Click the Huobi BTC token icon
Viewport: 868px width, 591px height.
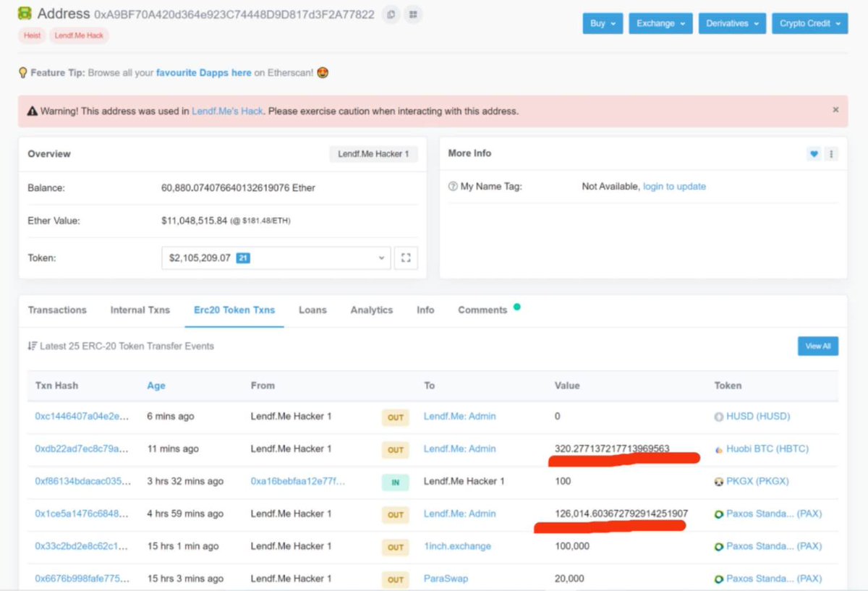coord(719,449)
